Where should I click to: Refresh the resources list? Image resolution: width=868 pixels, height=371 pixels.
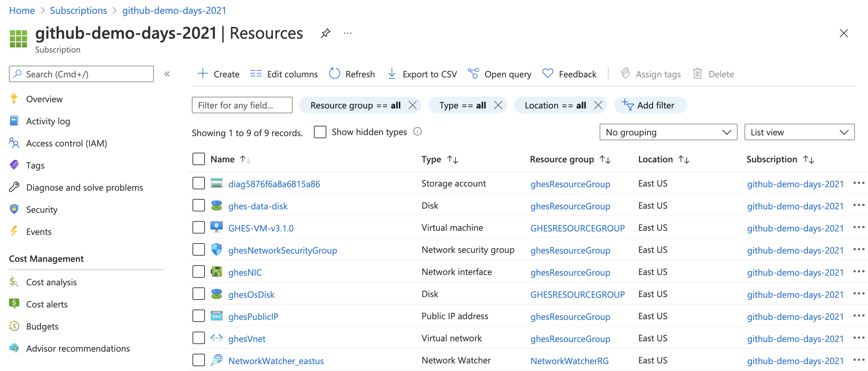point(352,74)
